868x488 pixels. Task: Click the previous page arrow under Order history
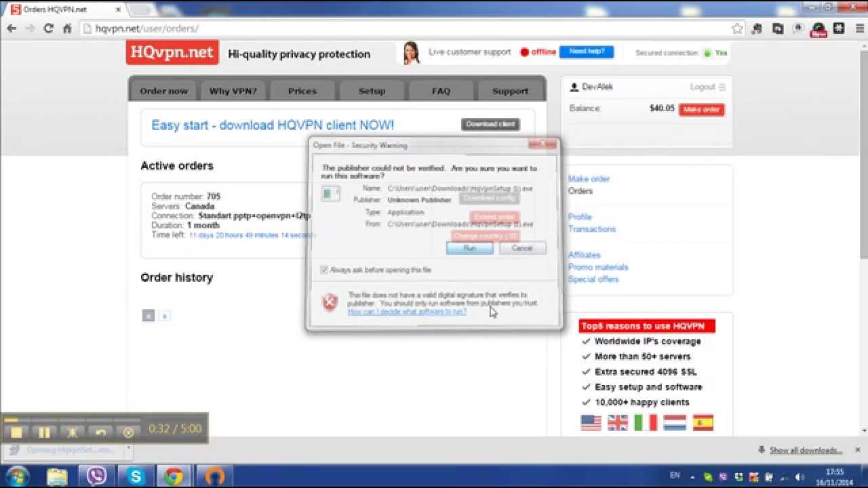pyautogui.click(x=149, y=315)
